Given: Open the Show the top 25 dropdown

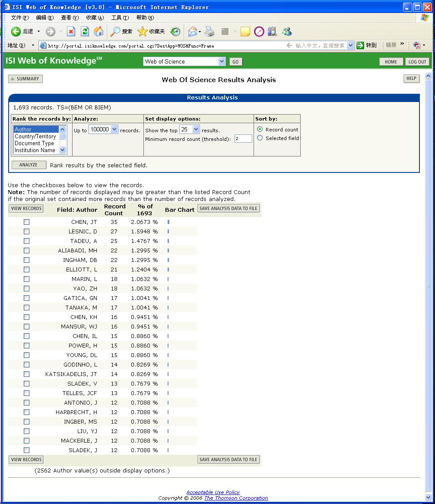Looking at the screenshot, I should click(196, 129).
